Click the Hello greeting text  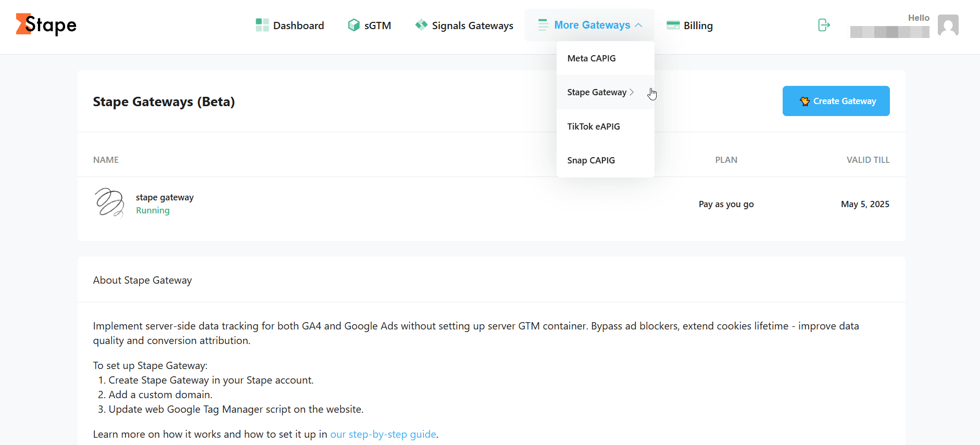919,18
